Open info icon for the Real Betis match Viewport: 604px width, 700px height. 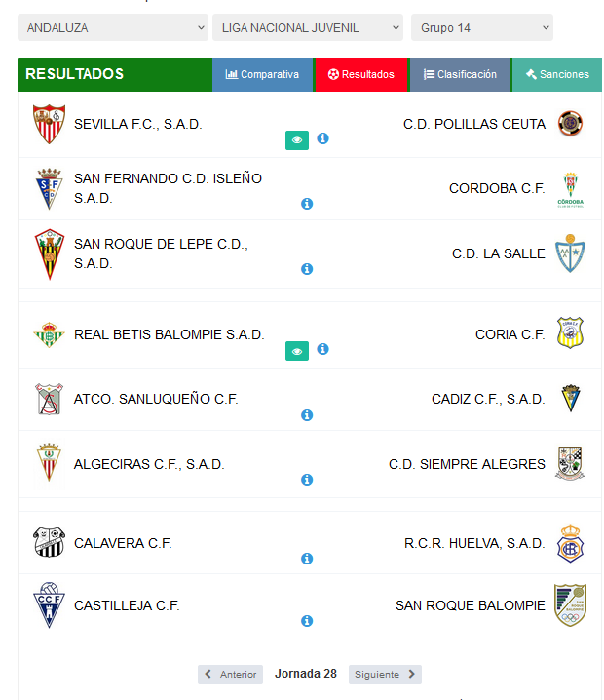(322, 349)
